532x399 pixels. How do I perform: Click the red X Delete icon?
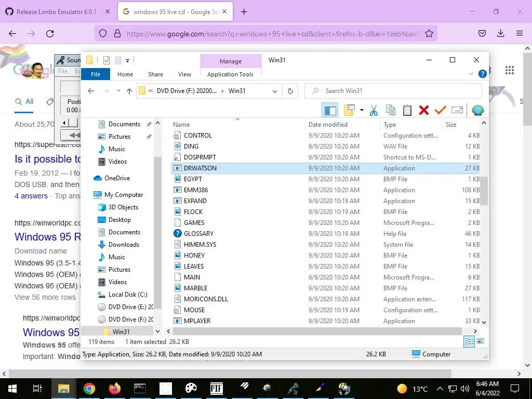pyautogui.click(x=424, y=110)
